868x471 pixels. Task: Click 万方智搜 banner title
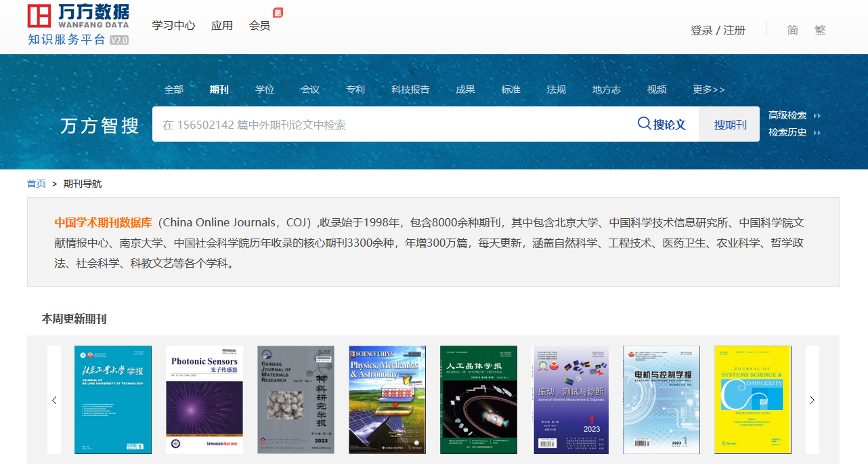point(100,125)
